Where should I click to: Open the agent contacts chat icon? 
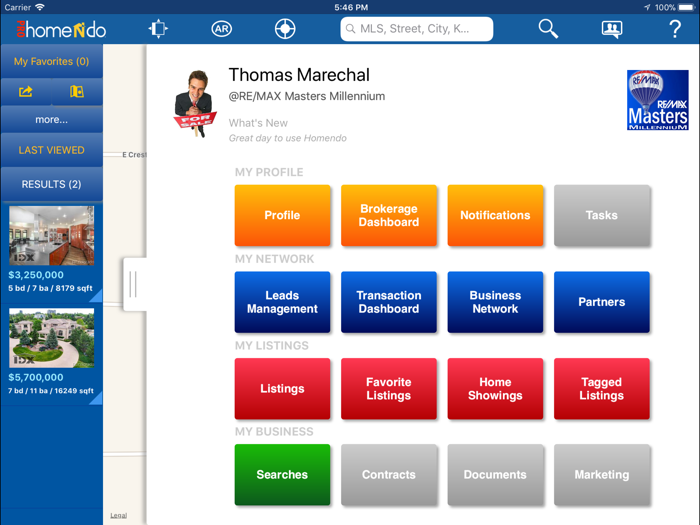tap(612, 29)
